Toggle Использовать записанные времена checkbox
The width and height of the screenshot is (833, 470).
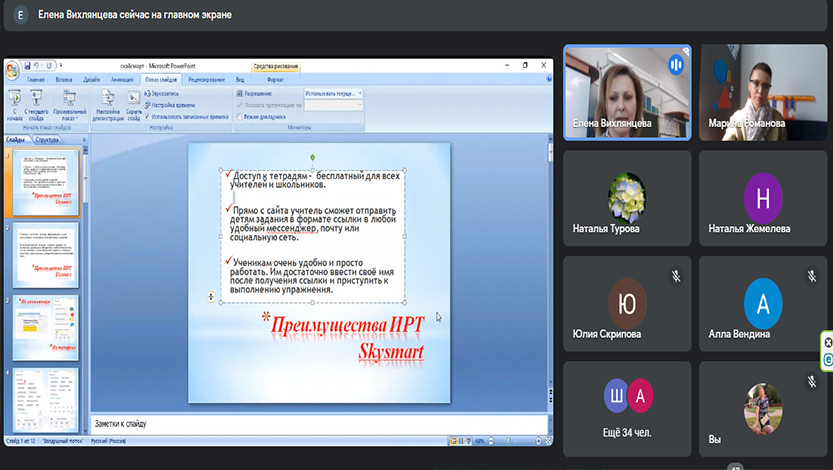(148, 116)
